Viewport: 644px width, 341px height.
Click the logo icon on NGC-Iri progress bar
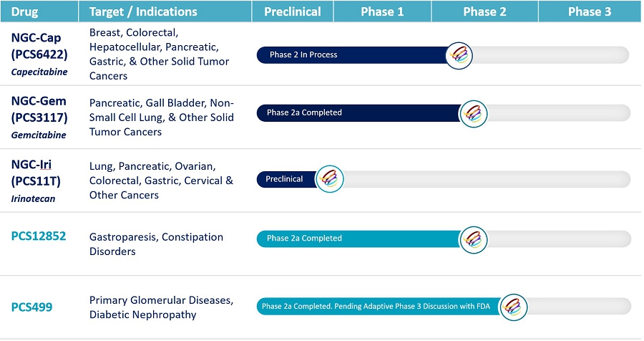click(x=330, y=179)
